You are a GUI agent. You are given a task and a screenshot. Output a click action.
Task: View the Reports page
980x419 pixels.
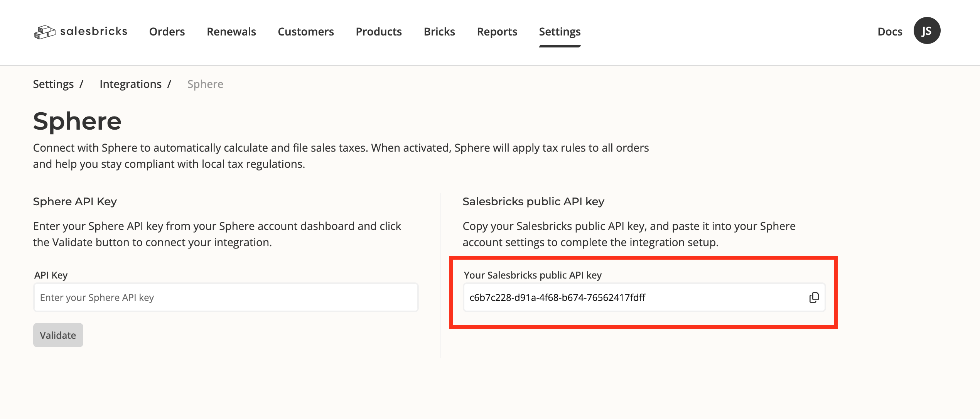[x=497, y=32]
